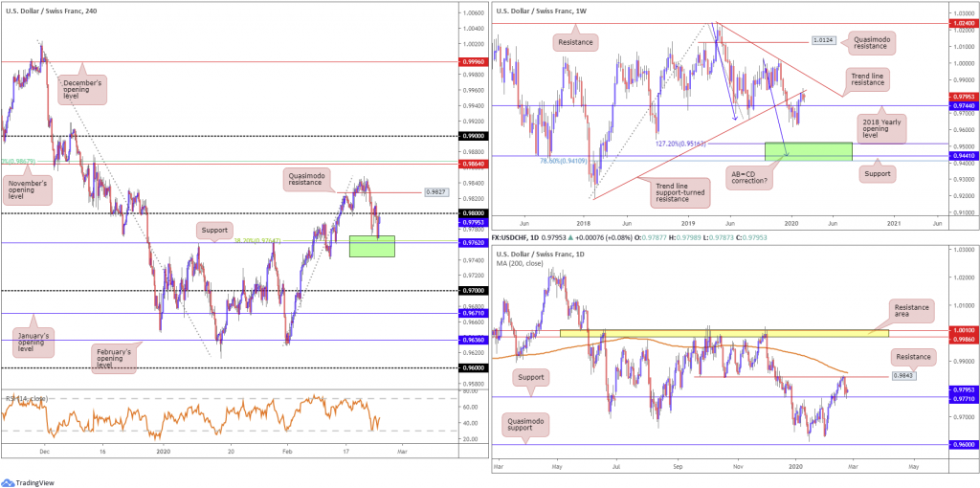Open the U.S. Dollar / Swiss Franc, 1W title

541,11
